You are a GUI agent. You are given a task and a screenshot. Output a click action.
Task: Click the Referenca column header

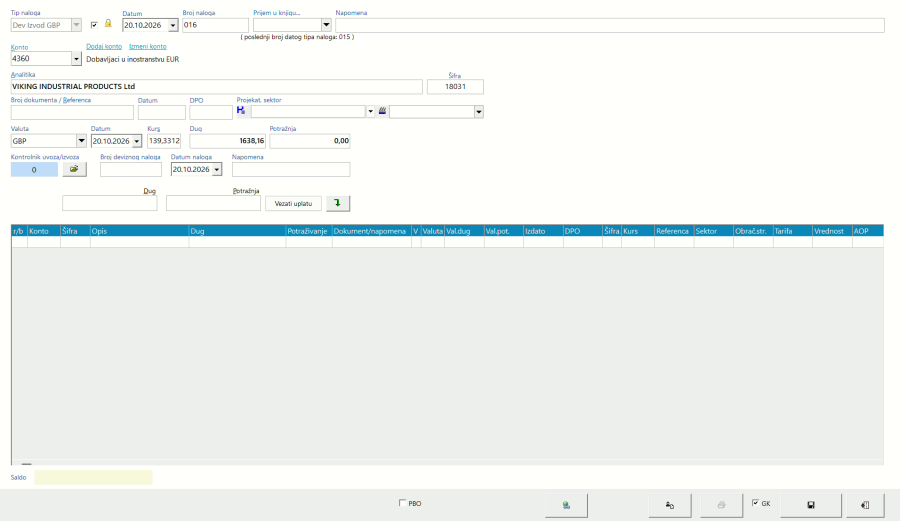[674, 231]
